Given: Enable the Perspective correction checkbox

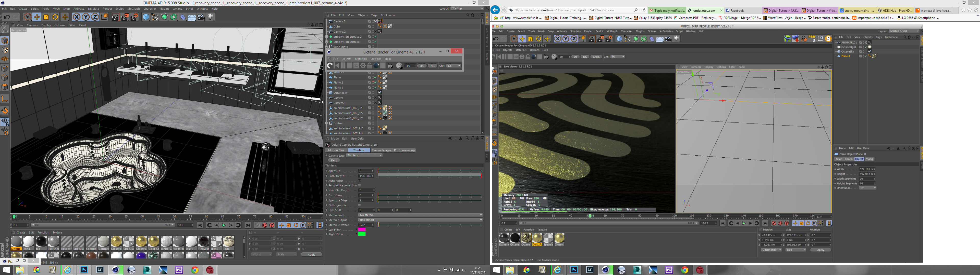Looking at the screenshot, I should [x=360, y=185].
